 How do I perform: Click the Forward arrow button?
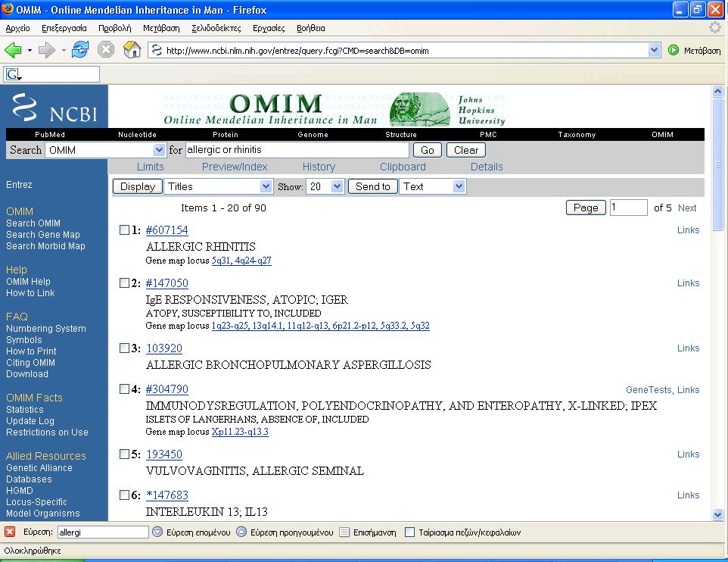(x=46, y=50)
